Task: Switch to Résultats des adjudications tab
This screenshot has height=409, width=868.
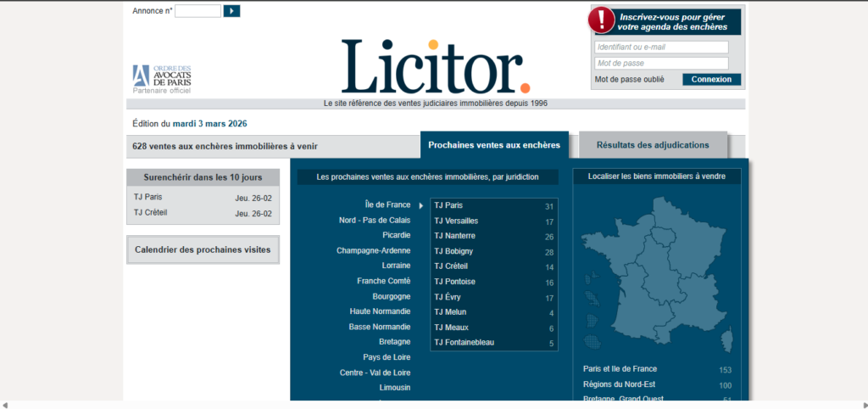Action: pyautogui.click(x=653, y=145)
